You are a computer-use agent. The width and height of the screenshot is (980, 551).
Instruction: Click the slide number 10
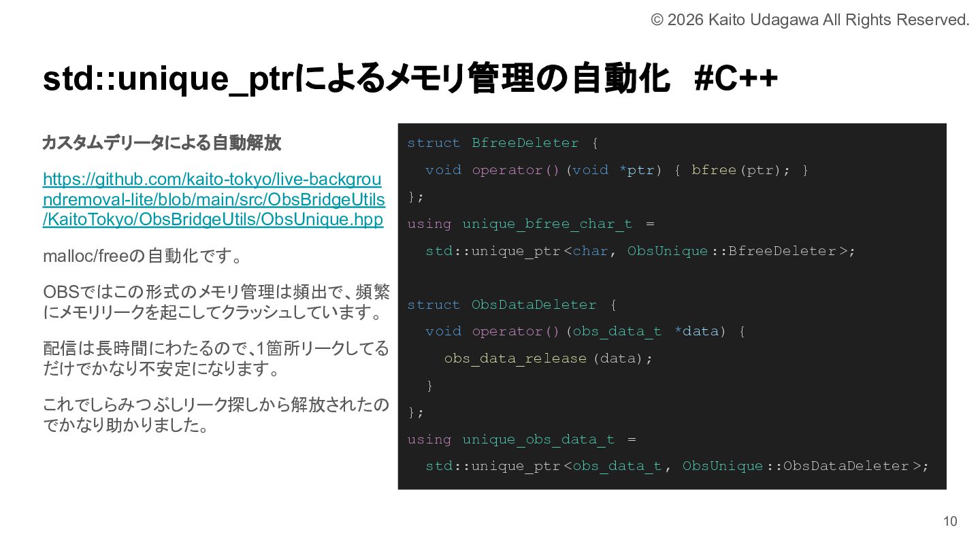tap(950, 522)
